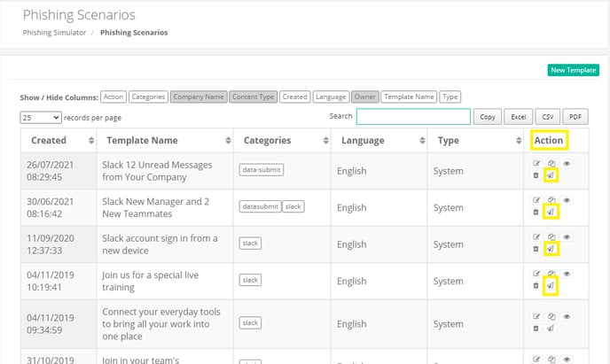Duplicate the Connect your everyday tools template
The width and height of the screenshot is (610, 364).
pos(551,316)
